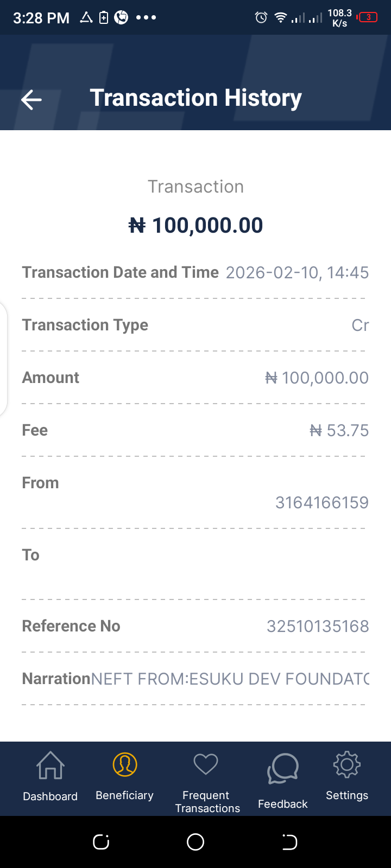
Task: Open the Settings gear icon
Action: pos(347,764)
